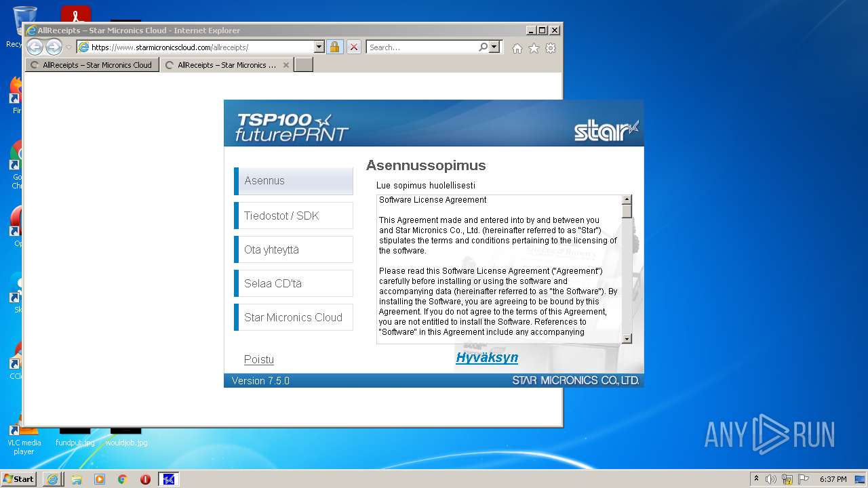Click the license agreement scrollbar thumb

coord(627,211)
